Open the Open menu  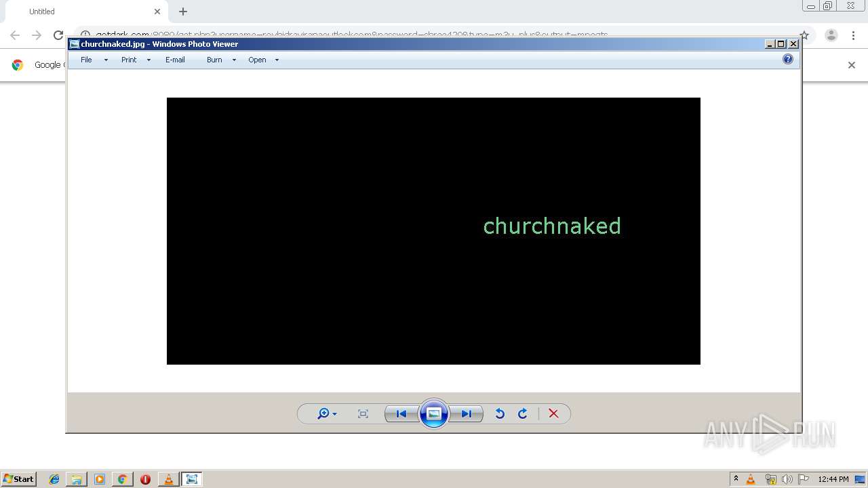257,60
